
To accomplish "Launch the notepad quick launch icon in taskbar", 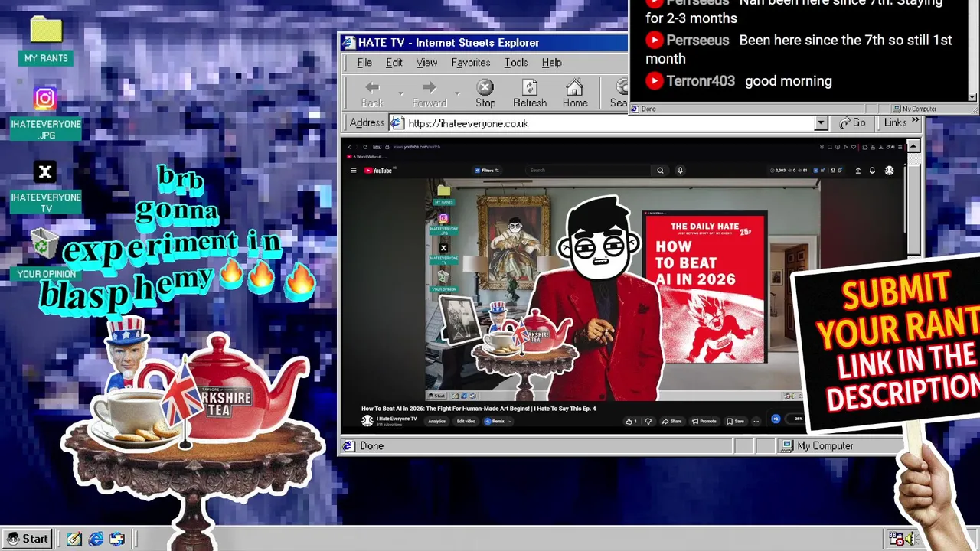I will pyautogui.click(x=74, y=539).
